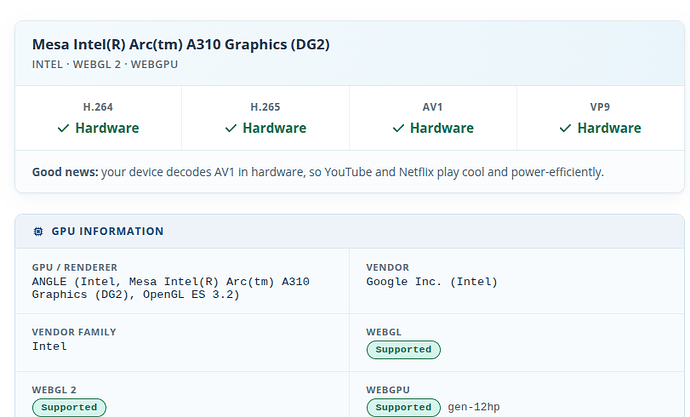The width and height of the screenshot is (690, 417).
Task: Click the H.265 hardware checkmark icon
Action: tap(231, 128)
